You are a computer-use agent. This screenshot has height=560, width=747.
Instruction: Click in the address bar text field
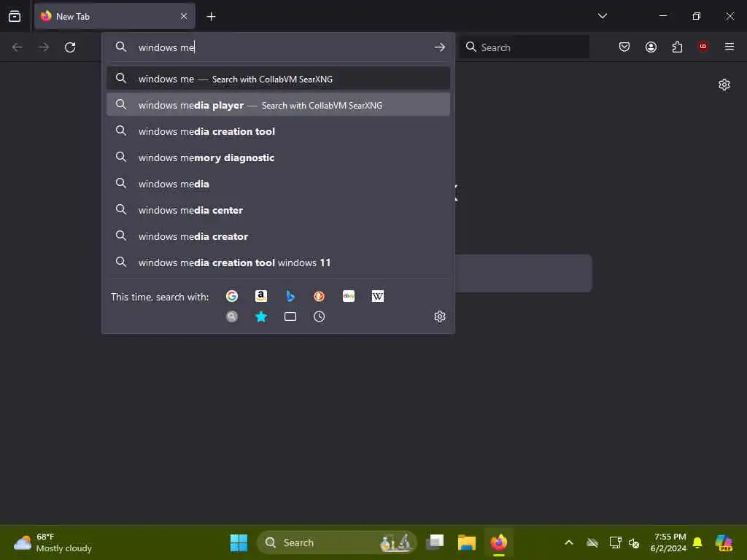281,47
